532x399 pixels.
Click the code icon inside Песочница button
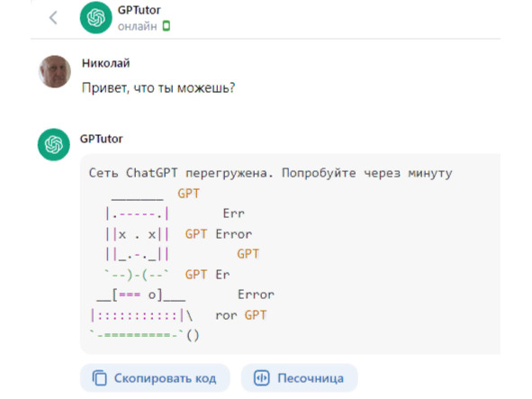[x=262, y=378]
